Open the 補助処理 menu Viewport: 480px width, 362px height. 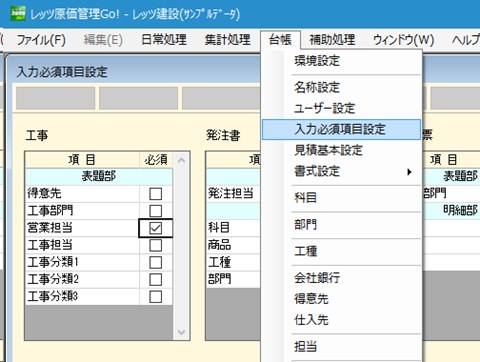pyautogui.click(x=332, y=40)
